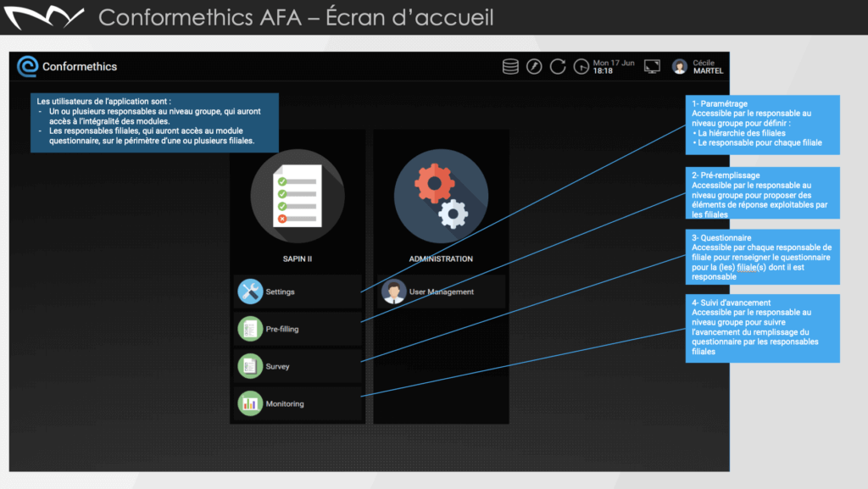
Task: Click the white wave logo in the slide header
Action: click(44, 18)
